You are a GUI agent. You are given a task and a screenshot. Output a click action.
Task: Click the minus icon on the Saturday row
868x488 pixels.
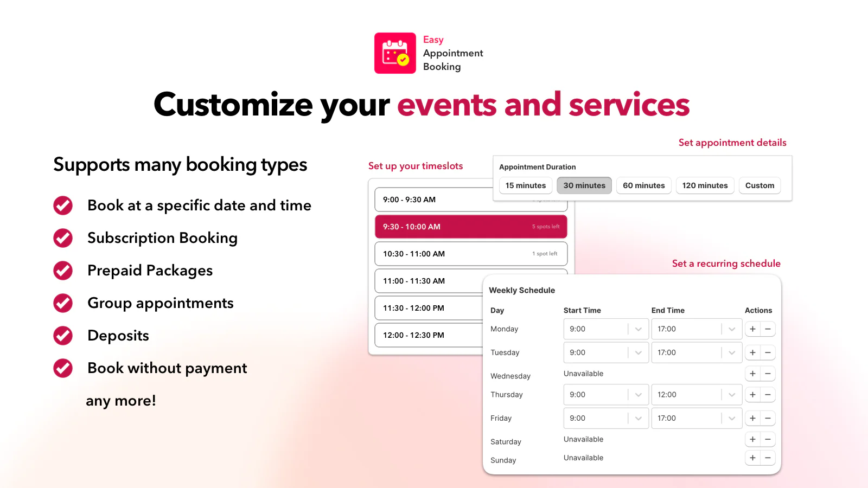768,439
